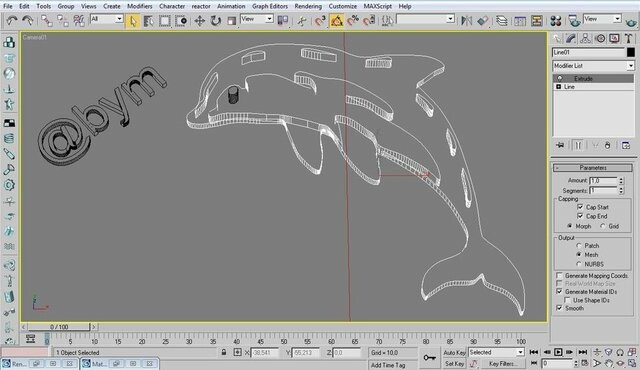Click the Auto Key button
640x370 pixels.
click(x=454, y=352)
